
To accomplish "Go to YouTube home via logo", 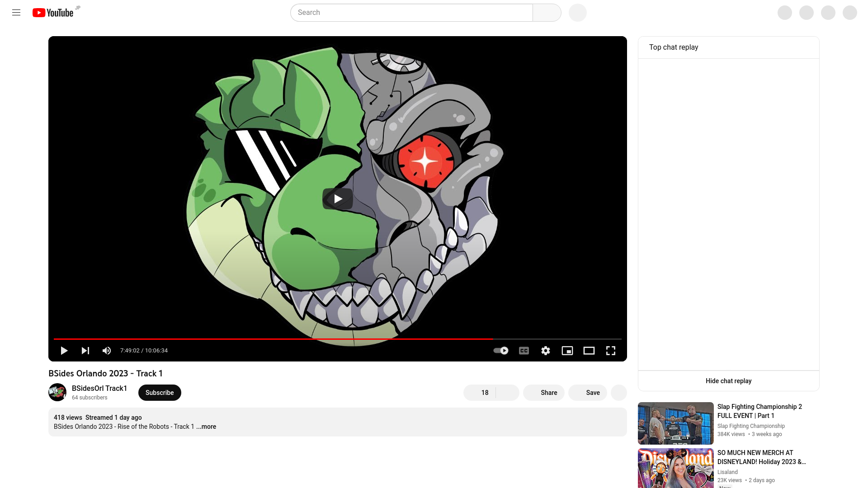I will (x=53, y=13).
